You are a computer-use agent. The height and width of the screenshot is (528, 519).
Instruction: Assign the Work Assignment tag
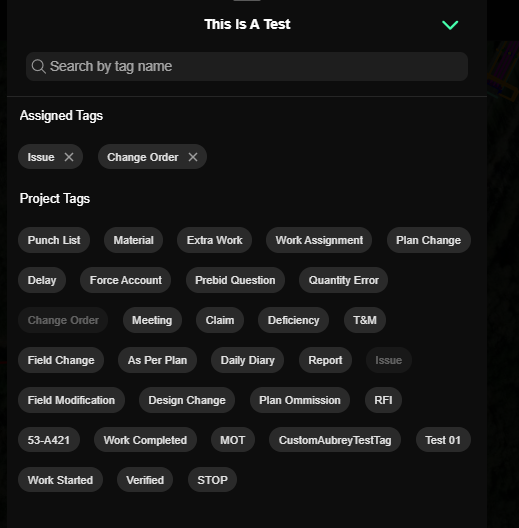tap(319, 240)
